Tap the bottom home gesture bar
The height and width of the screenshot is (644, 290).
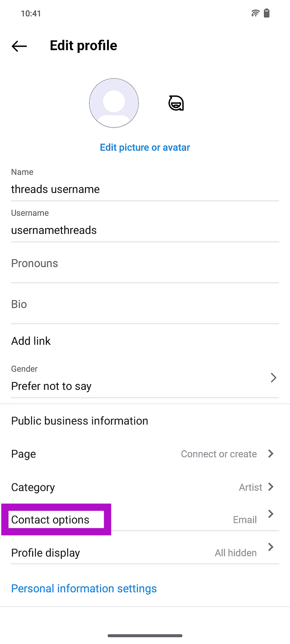click(145, 636)
